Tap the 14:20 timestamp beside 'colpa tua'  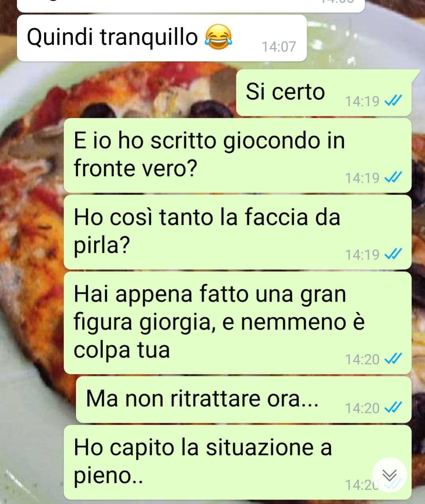tap(362, 359)
